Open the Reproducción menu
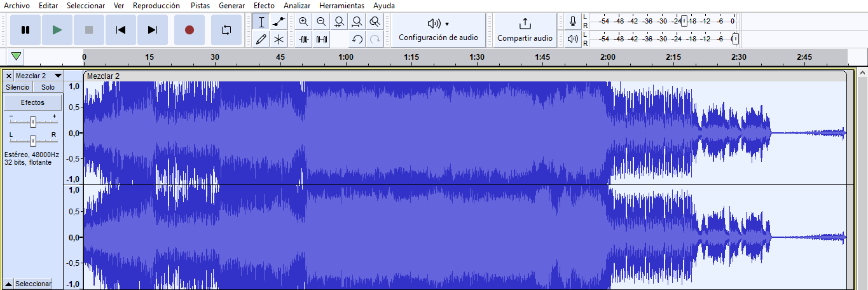Screen dimensions: 868x290 point(156,6)
